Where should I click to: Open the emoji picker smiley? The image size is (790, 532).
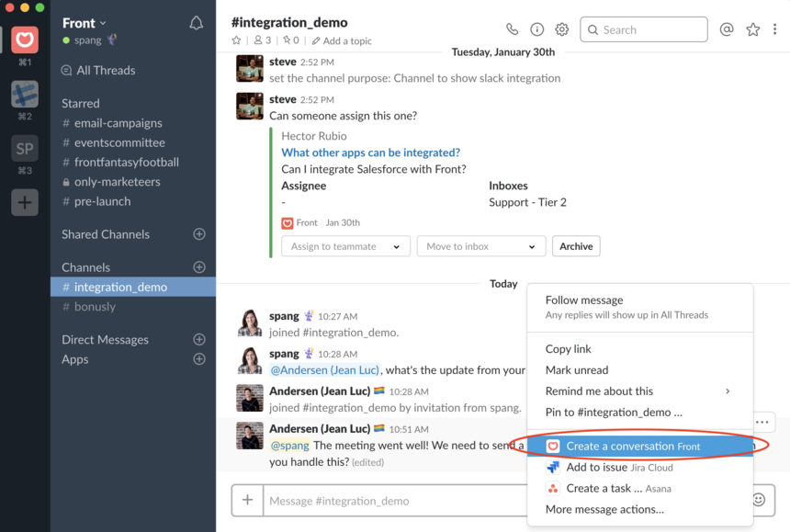pos(759,500)
